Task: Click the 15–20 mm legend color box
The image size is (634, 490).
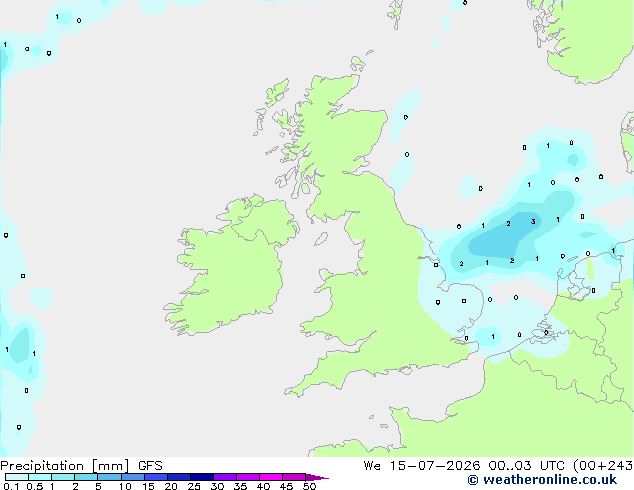Action: coord(155,477)
